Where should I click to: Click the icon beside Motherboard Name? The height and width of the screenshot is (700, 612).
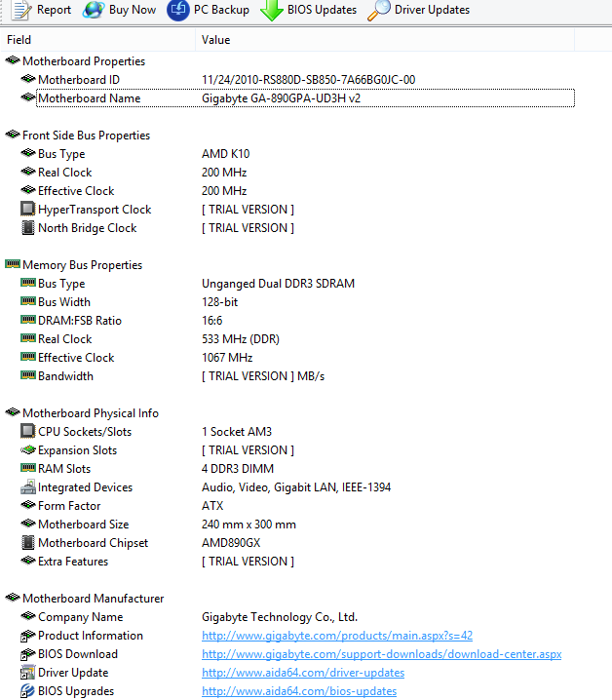(x=28, y=97)
